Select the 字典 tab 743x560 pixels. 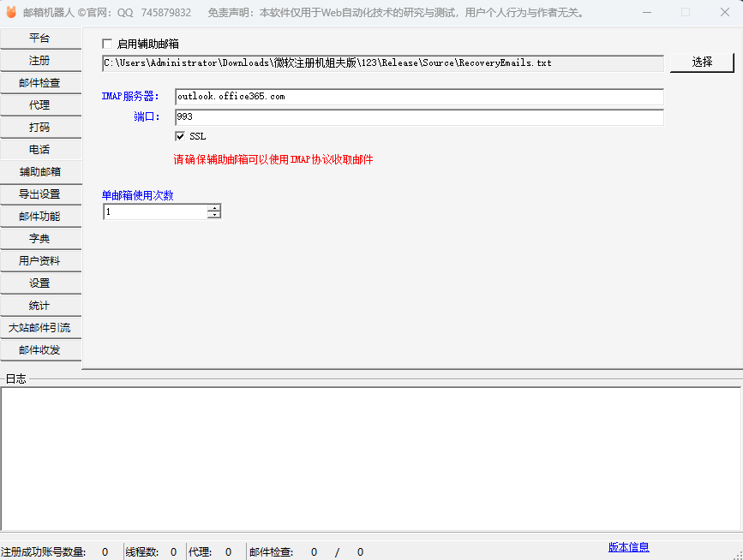40,239
